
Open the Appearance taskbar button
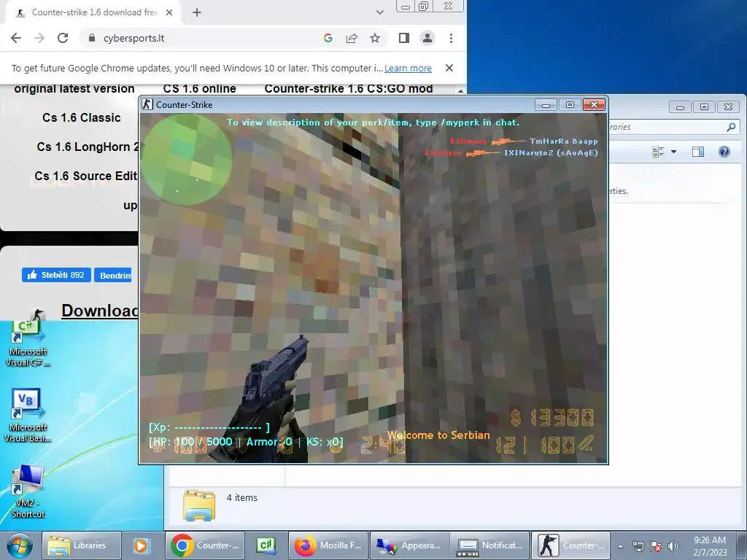point(409,545)
